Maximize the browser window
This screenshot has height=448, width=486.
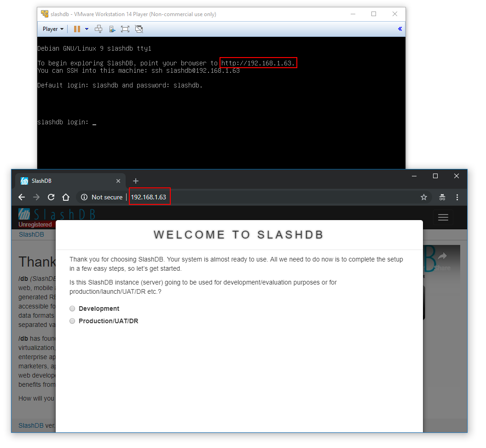[435, 176]
